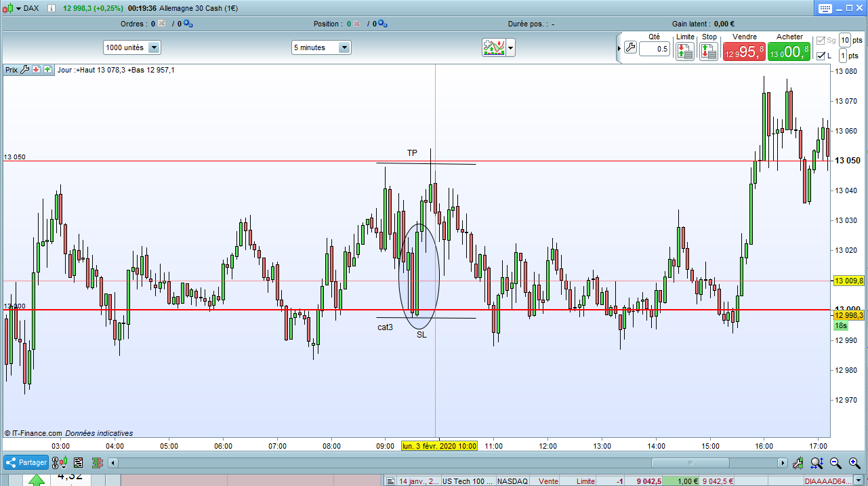Click the 13 009,8 price axis label

click(x=849, y=281)
